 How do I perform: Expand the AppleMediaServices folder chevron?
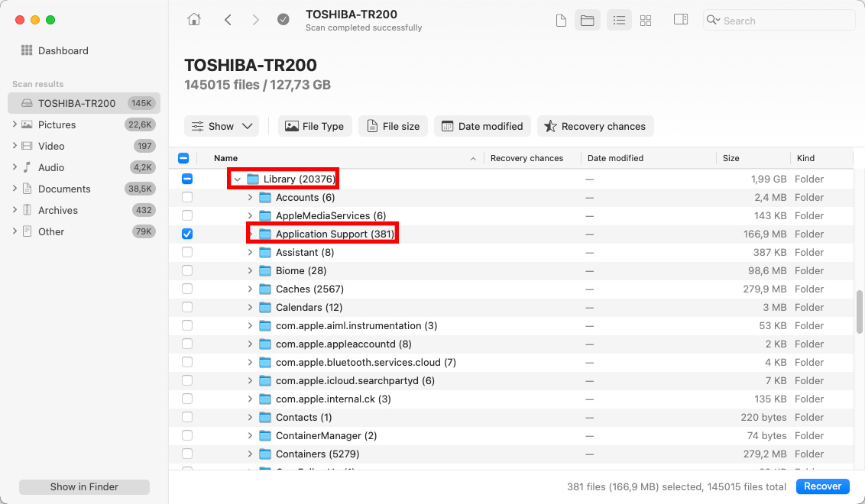tap(250, 215)
